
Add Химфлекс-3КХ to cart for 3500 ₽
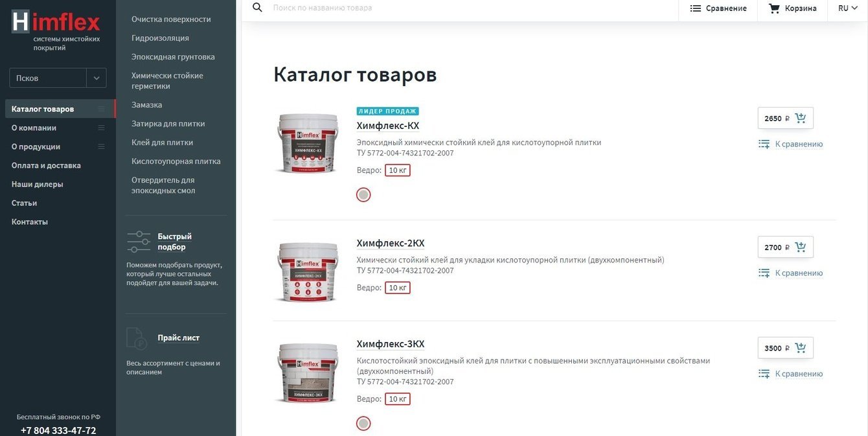pos(801,348)
